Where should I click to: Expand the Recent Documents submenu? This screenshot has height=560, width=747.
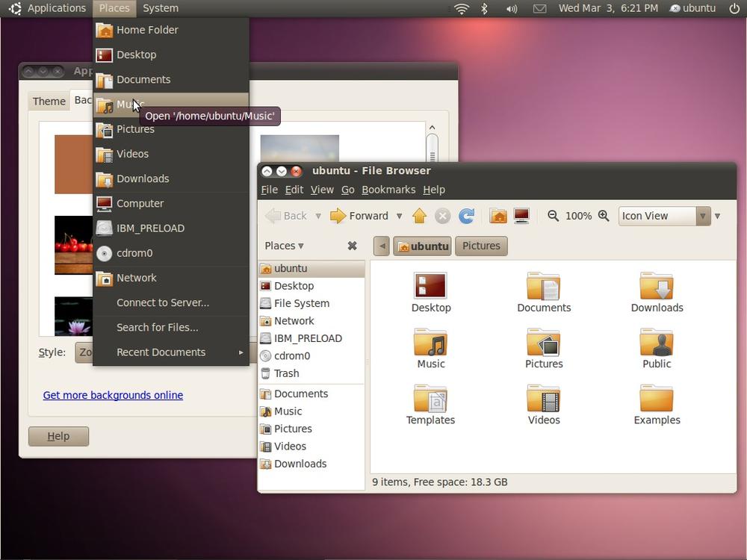161,352
